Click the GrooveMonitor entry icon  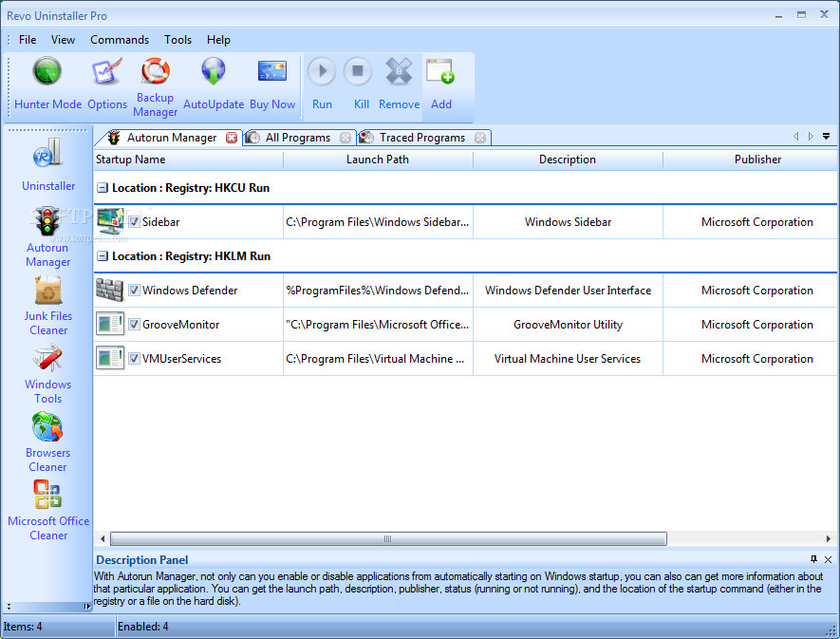click(x=110, y=325)
